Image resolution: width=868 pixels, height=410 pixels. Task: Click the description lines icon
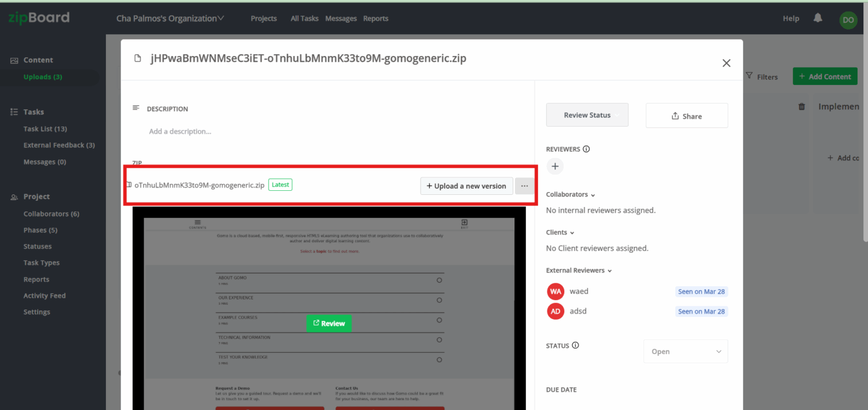click(x=136, y=108)
